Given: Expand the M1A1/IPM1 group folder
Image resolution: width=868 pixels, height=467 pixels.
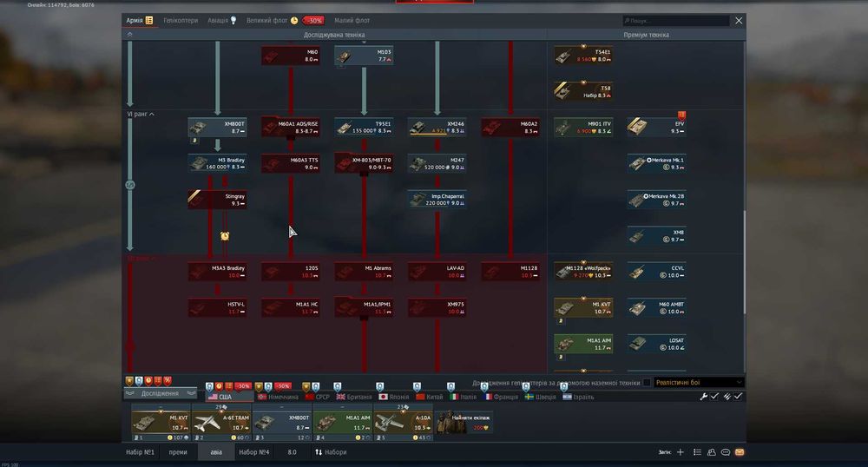Looking at the screenshot, I should click(364, 307).
